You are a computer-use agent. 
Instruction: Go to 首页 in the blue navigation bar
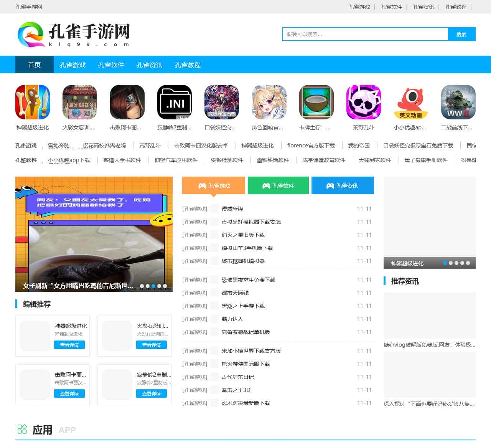click(x=35, y=64)
